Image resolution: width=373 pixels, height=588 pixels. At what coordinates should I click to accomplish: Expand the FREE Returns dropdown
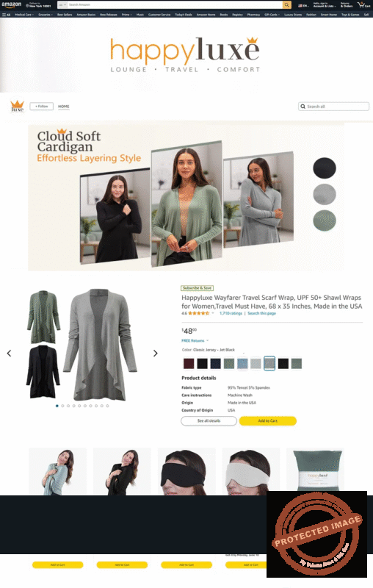click(x=195, y=340)
